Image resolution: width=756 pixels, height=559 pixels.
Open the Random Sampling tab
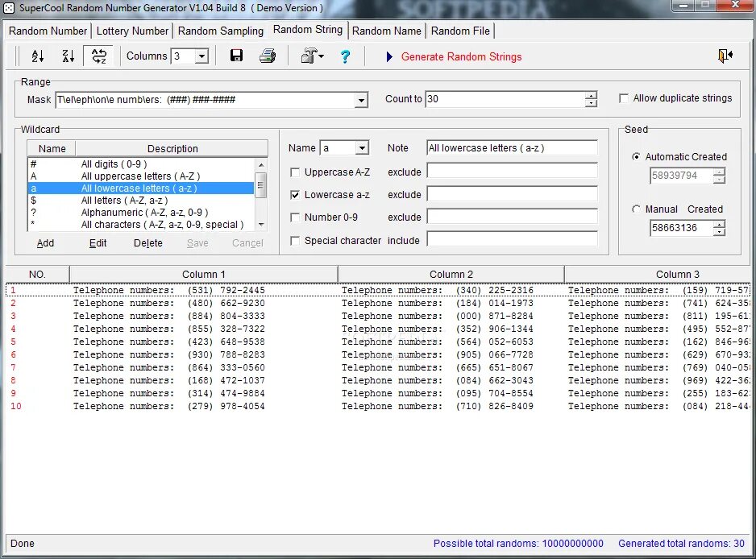click(221, 31)
